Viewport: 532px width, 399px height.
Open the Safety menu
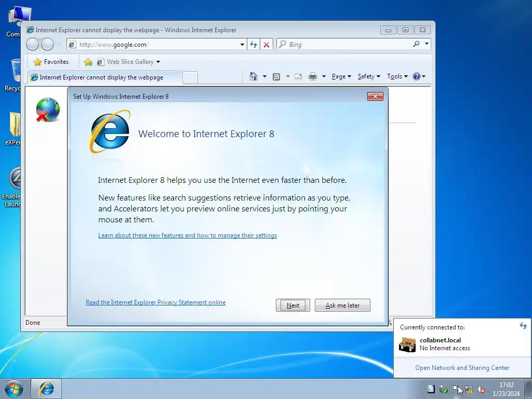369,76
